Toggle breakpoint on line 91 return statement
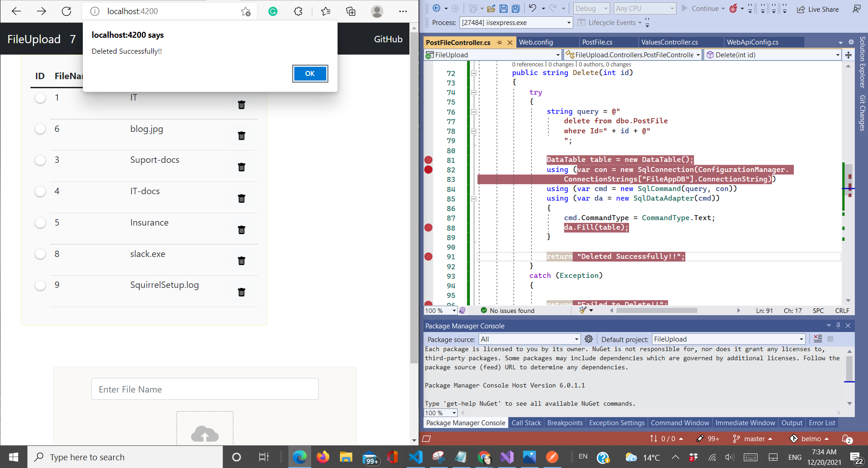Viewport: 868px width, 468px height. pyautogui.click(x=428, y=257)
